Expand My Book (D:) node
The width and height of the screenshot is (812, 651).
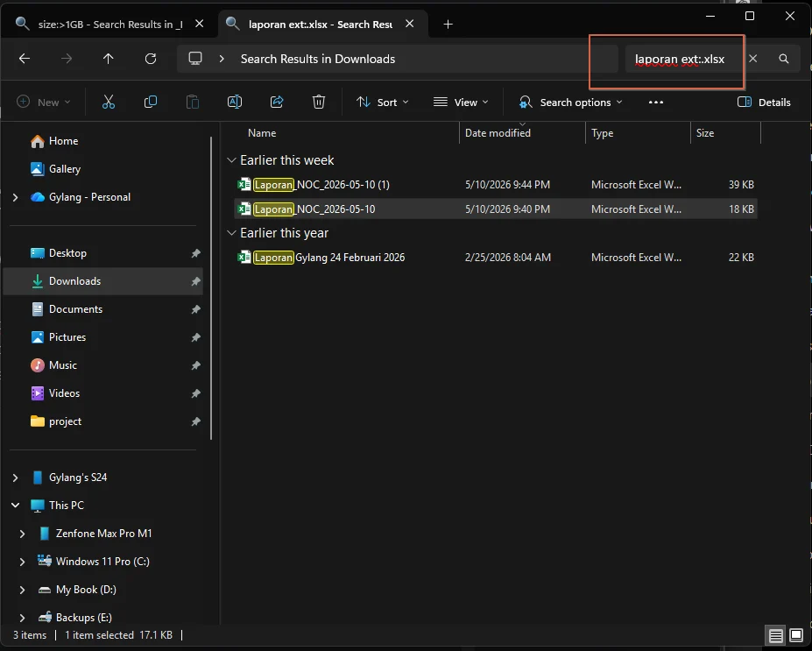click(22, 590)
